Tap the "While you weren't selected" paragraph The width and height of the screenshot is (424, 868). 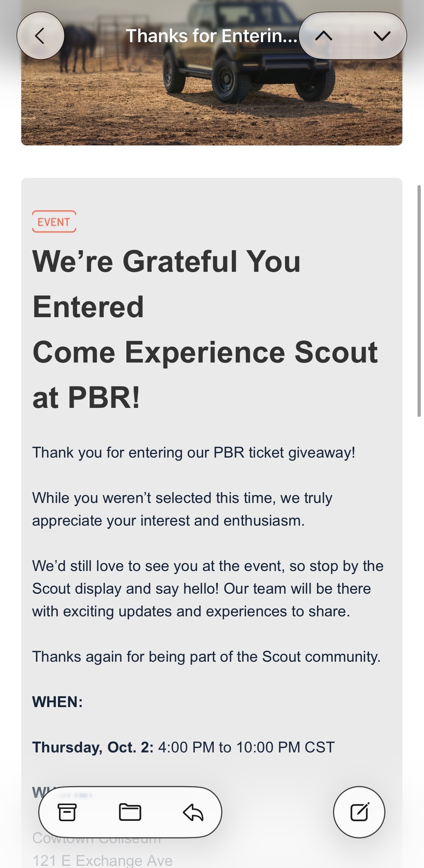(x=182, y=509)
